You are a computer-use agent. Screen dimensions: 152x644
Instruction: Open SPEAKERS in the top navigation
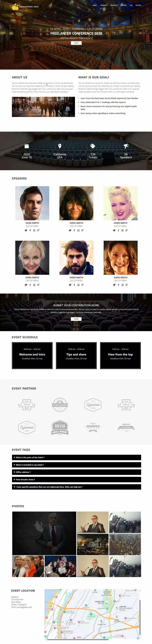tap(104, 5)
